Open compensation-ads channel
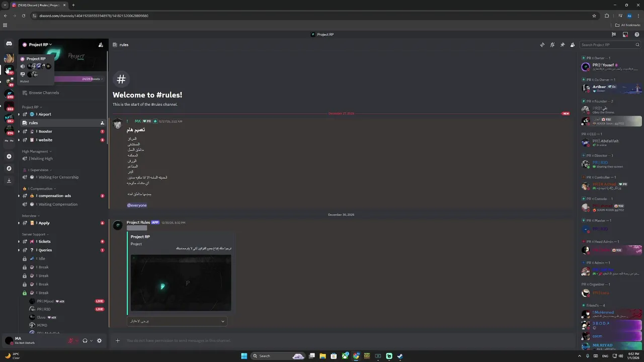644x362 pixels. [63, 196]
